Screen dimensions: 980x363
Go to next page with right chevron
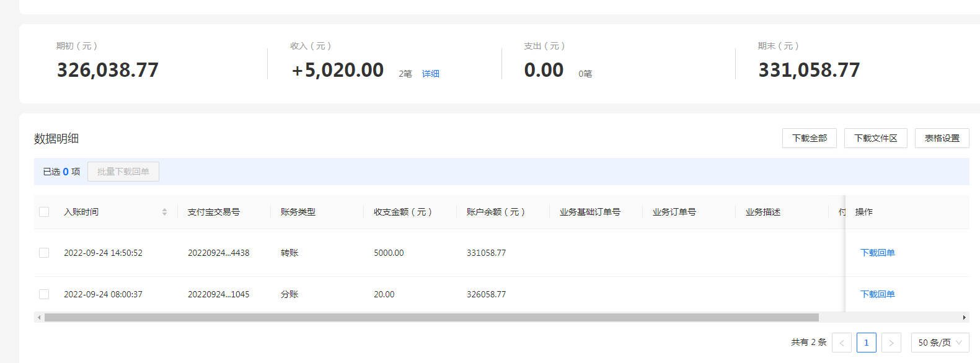(x=891, y=343)
